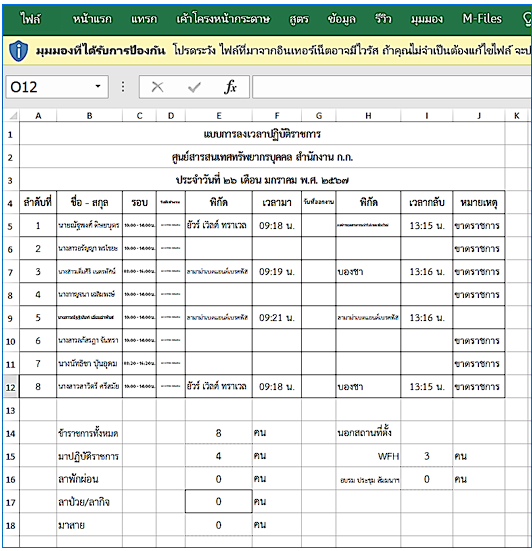The image size is (532, 551).
Task: Open the รีวิว ribbon tab
Action: point(383,19)
